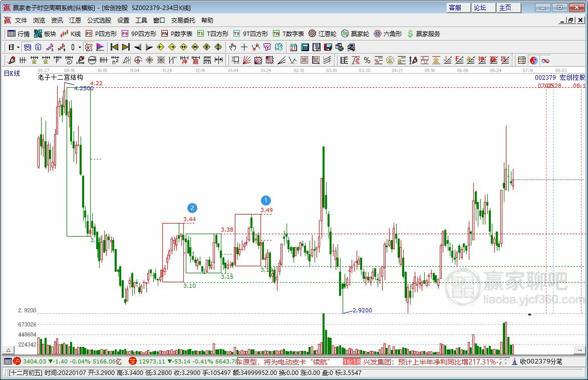The height and width of the screenshot is (380, 588).
Task: Open 赢家服务 with the dollar icon
Action: (424, 34)
